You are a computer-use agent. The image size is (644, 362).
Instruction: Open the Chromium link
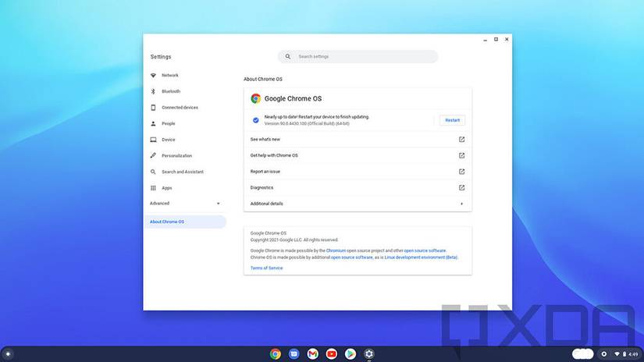[336, 250]
